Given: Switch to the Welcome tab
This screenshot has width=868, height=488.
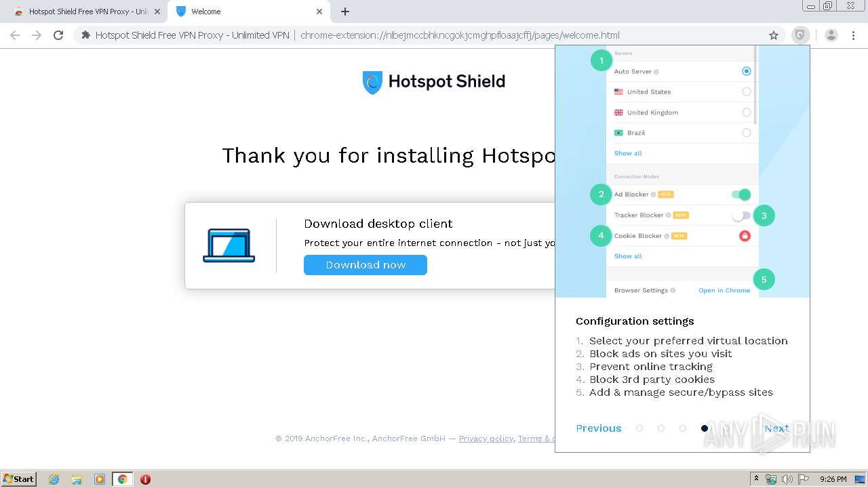Looking at the screenshot, I should coord(248,12).
